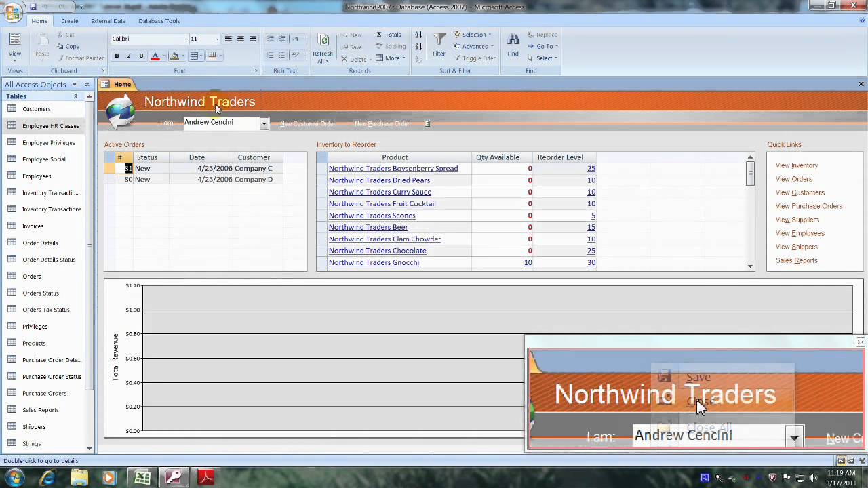The image size is (868, 488).
Task: Apply italic formatting
Action: (x=129, y=56)
